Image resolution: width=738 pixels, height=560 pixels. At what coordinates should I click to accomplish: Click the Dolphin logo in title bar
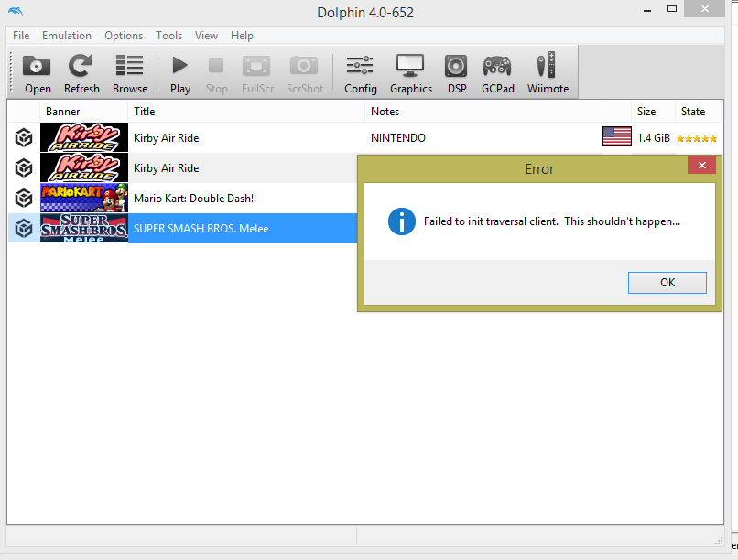click(x=15, y=11)
